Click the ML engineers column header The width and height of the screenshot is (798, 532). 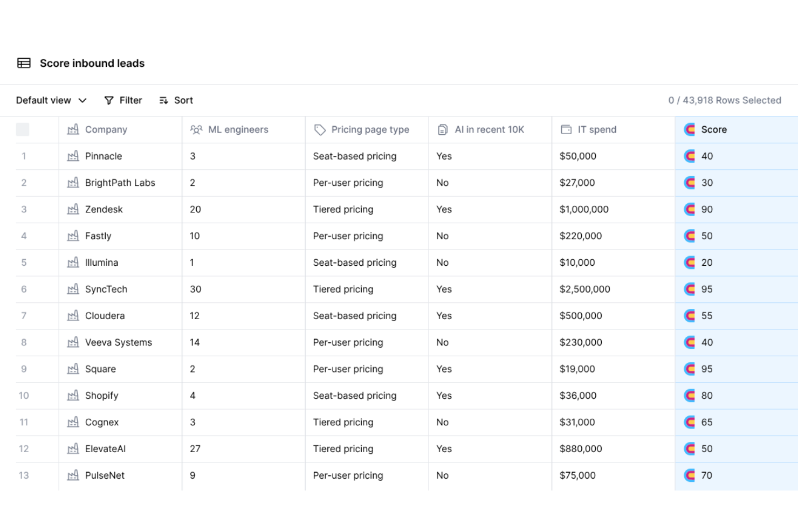tap(244, 129)
